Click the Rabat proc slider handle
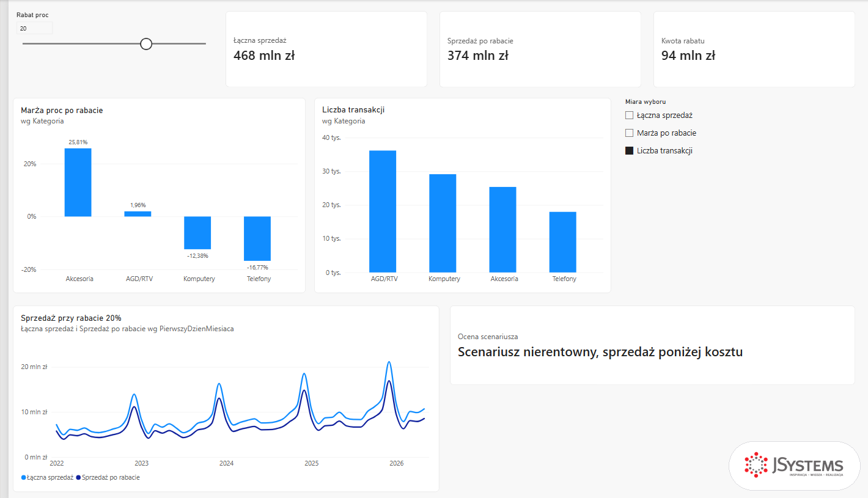The width and height of the screenshot is (868, 498). tap(146, 43)
